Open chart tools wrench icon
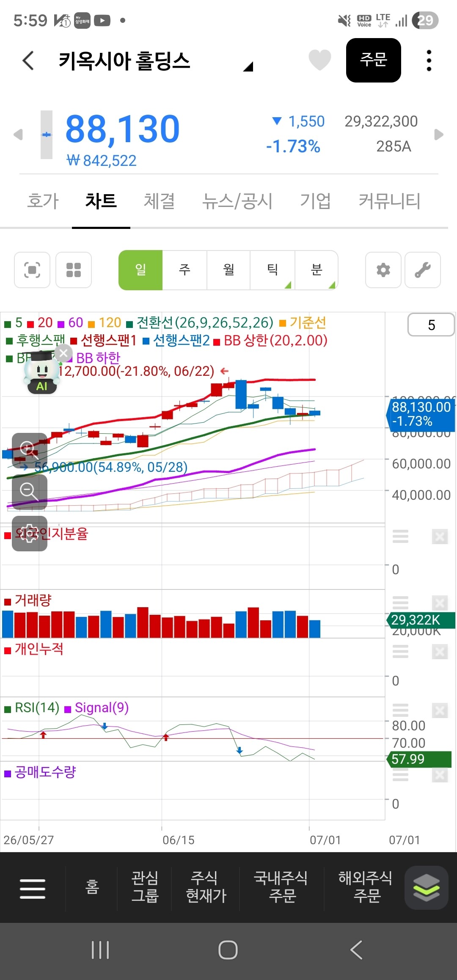457x980 pixels. 423,270
